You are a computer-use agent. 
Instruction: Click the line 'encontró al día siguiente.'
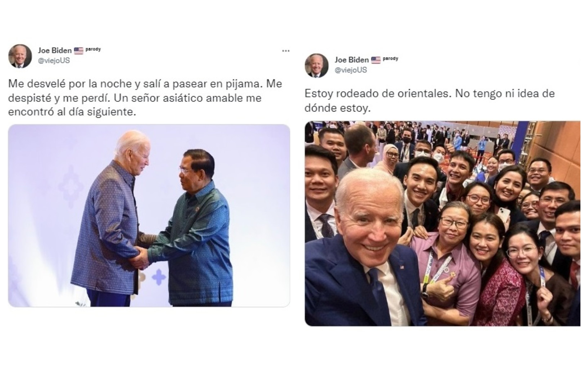(72, 112)
